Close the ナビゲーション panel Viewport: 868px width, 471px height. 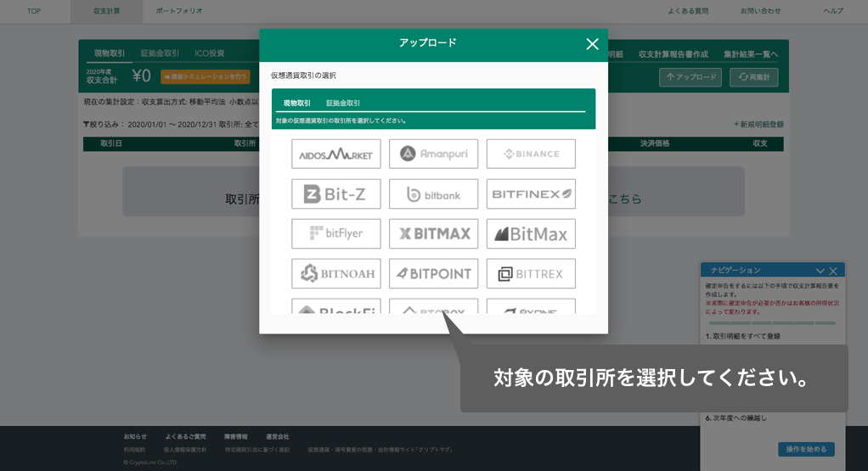(x=833, y=271)
